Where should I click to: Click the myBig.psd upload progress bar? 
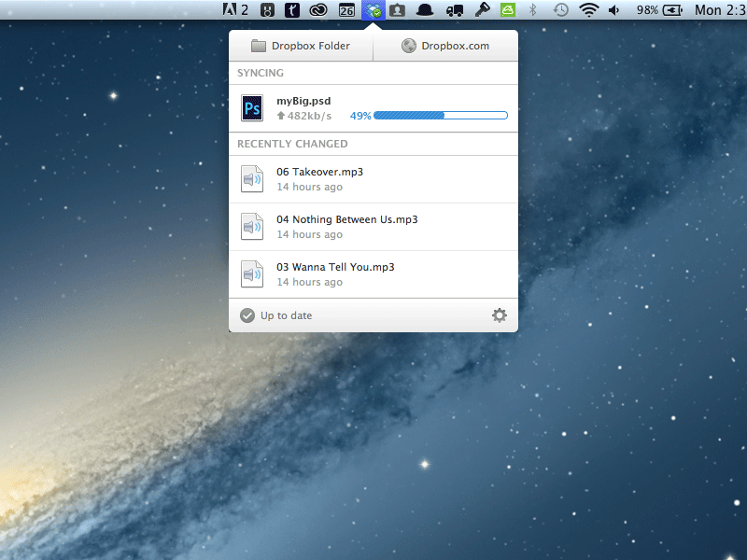tap(441, 115)
